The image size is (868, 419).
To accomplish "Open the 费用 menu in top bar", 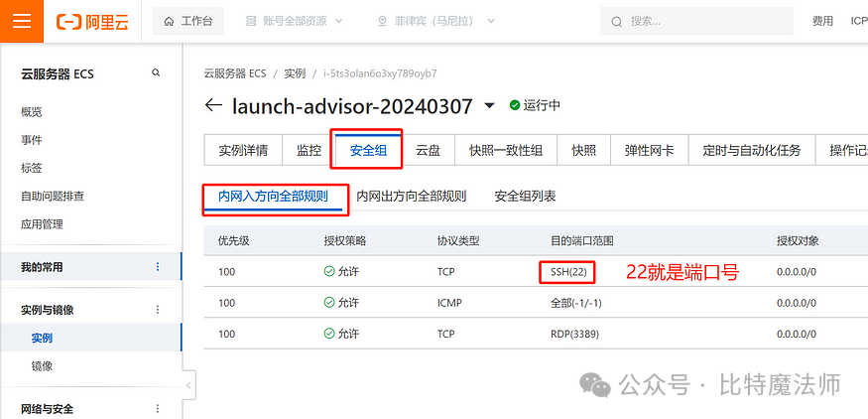I will point(822,21).
